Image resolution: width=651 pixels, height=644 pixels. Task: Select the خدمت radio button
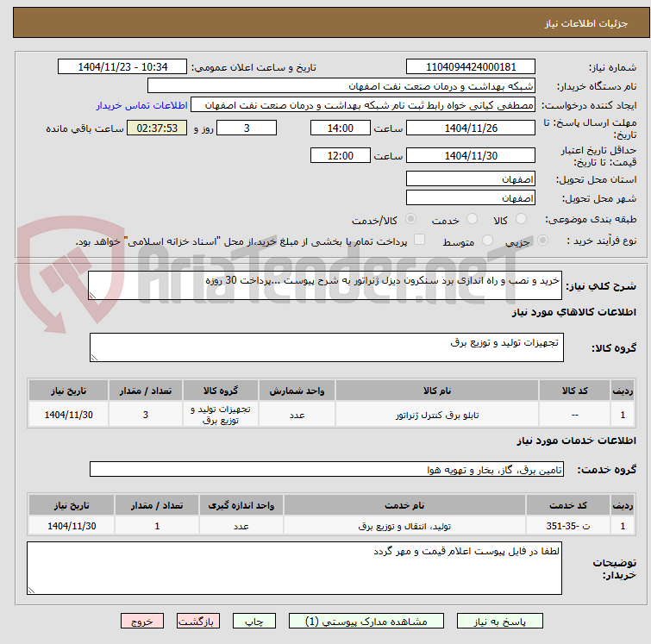tap(472, 219)
